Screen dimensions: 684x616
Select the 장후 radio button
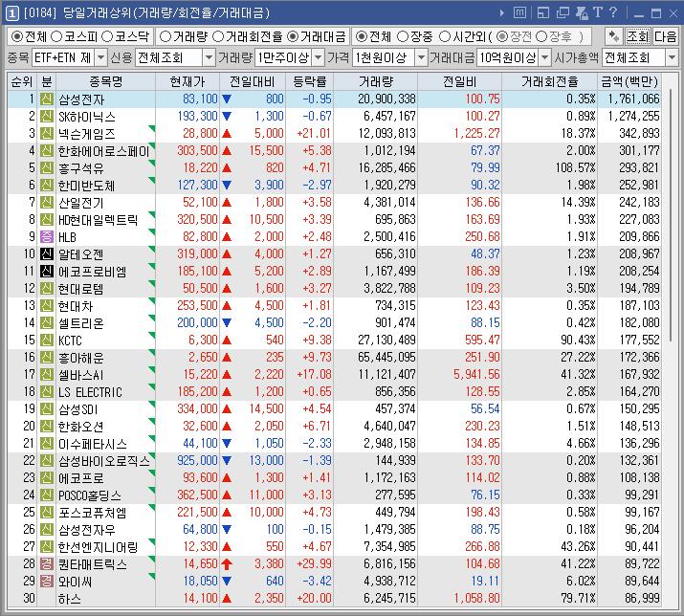[541, 36]
